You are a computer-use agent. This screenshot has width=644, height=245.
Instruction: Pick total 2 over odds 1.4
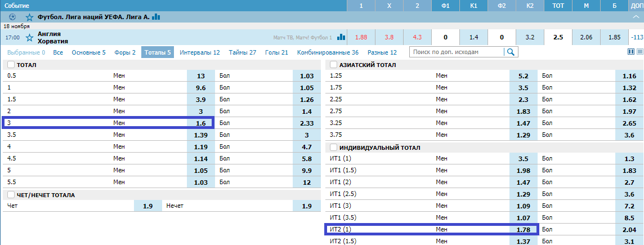307,111
